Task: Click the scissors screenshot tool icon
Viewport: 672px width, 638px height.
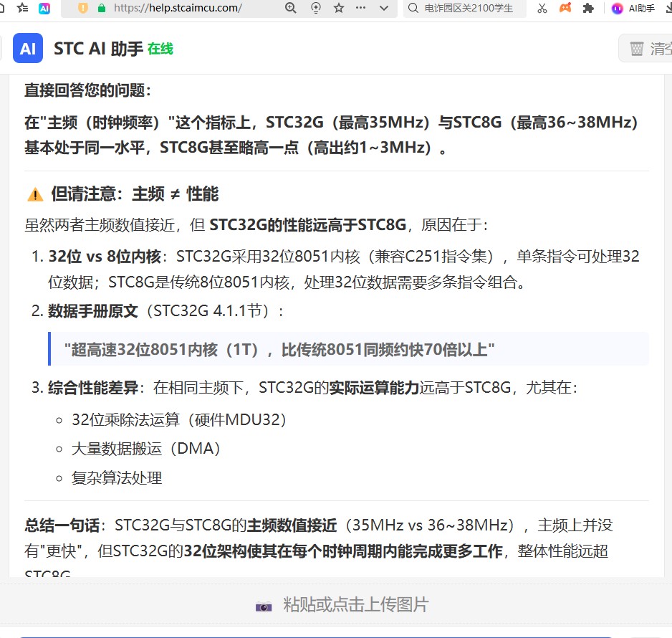Action: point(542,8)
